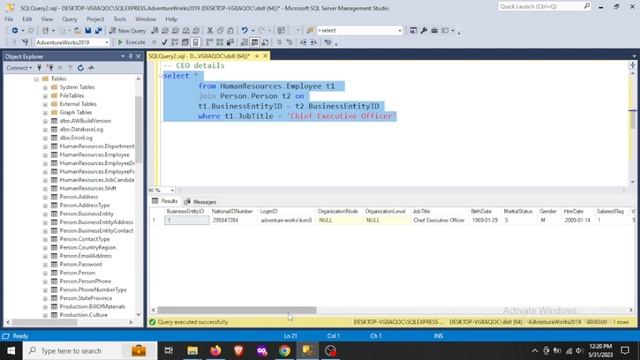This screenshot has height=360, width=640.
Task: Click the Decrease Indent icon
Action: click(x=303, y=42)
